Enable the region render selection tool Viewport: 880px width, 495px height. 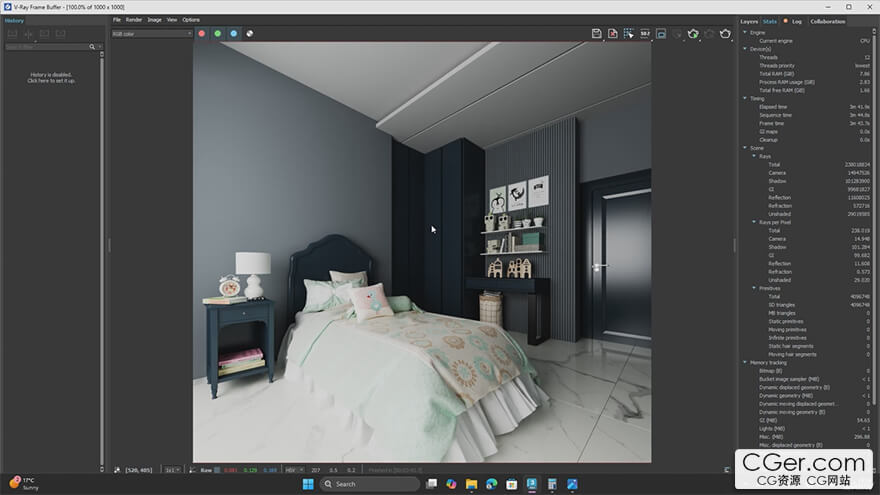click(629, 33)
